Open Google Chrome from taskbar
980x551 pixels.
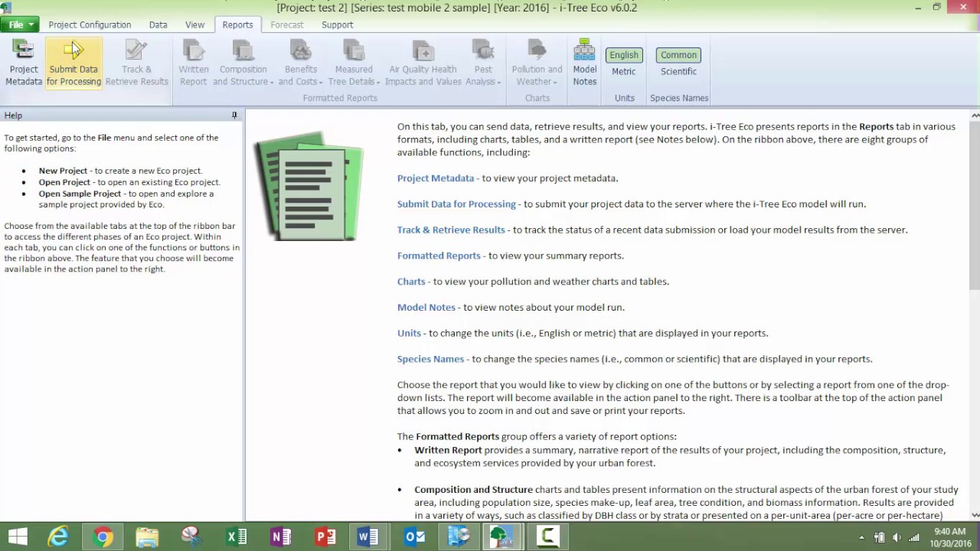(103, 536)
